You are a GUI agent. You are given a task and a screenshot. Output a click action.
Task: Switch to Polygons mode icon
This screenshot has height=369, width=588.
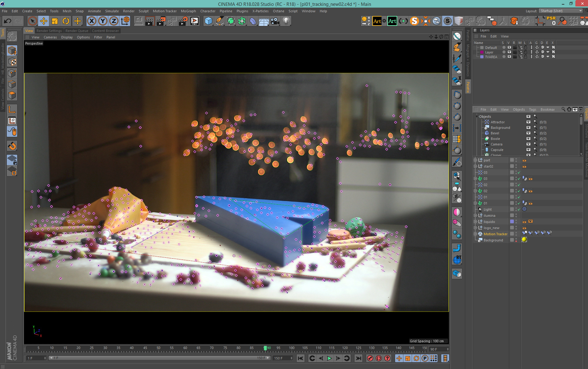click(x=12, y=95)
